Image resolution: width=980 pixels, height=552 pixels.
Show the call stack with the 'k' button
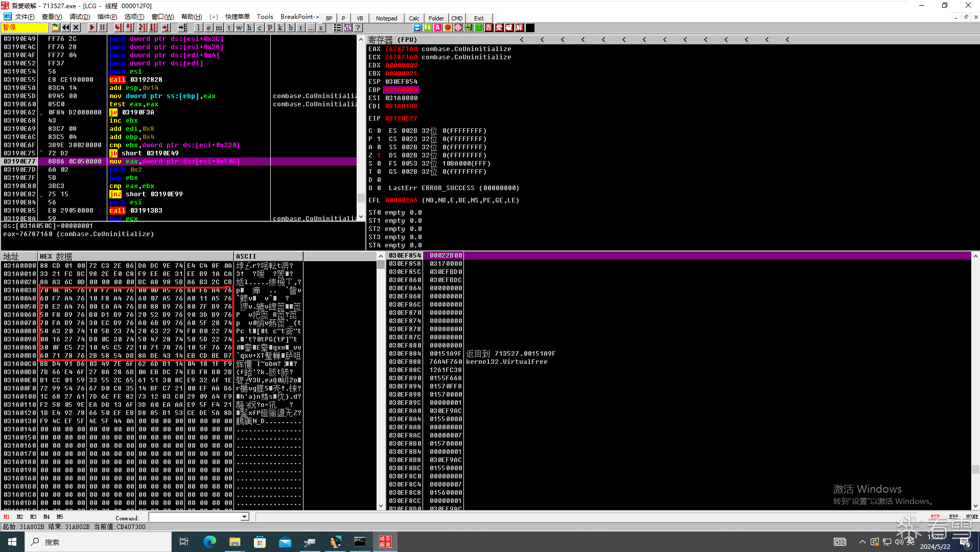point(280,28)
